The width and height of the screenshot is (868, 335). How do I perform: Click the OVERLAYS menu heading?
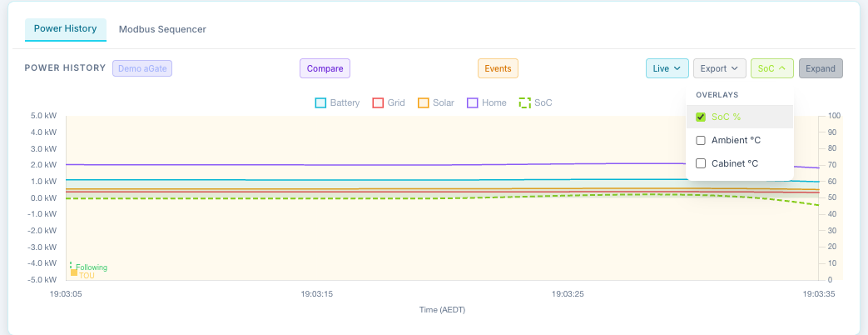717,95
